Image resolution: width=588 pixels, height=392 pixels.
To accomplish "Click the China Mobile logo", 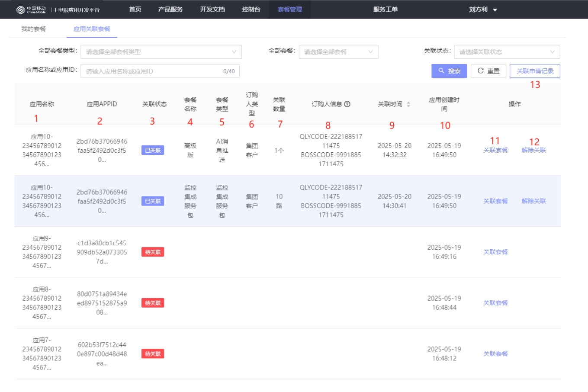I will pos(31,10).
